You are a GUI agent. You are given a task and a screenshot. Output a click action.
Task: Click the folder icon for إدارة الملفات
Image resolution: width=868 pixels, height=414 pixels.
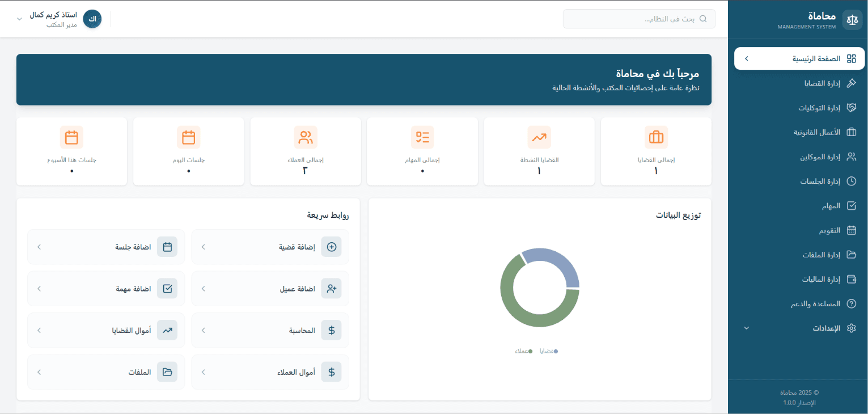[x=851, y=255]
